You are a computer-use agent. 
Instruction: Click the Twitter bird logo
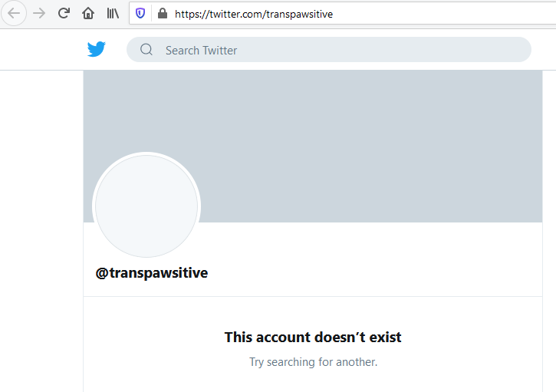coord(97,49)
